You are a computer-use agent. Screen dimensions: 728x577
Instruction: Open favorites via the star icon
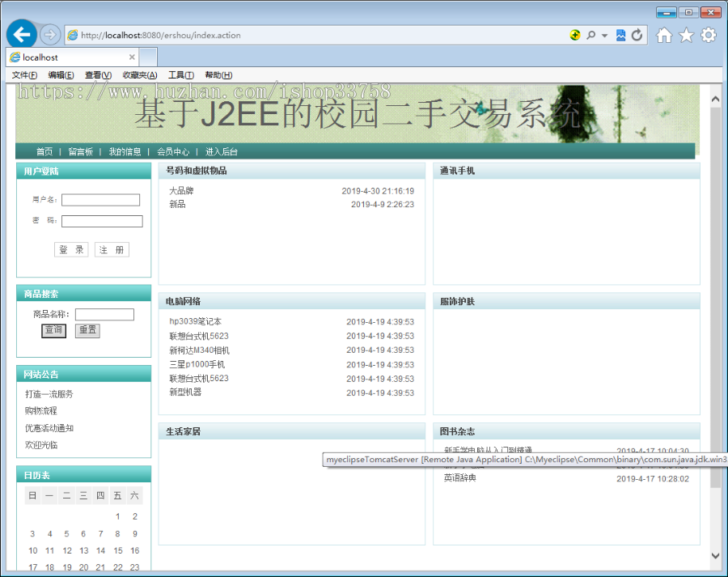click(x=687, y=34)
